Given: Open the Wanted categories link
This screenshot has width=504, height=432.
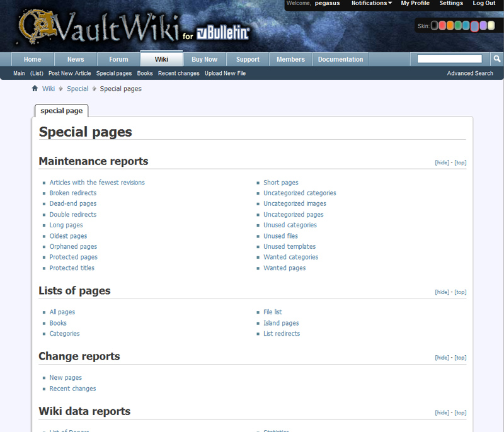Looking at the screenshot, I should (x=290, y=257).
